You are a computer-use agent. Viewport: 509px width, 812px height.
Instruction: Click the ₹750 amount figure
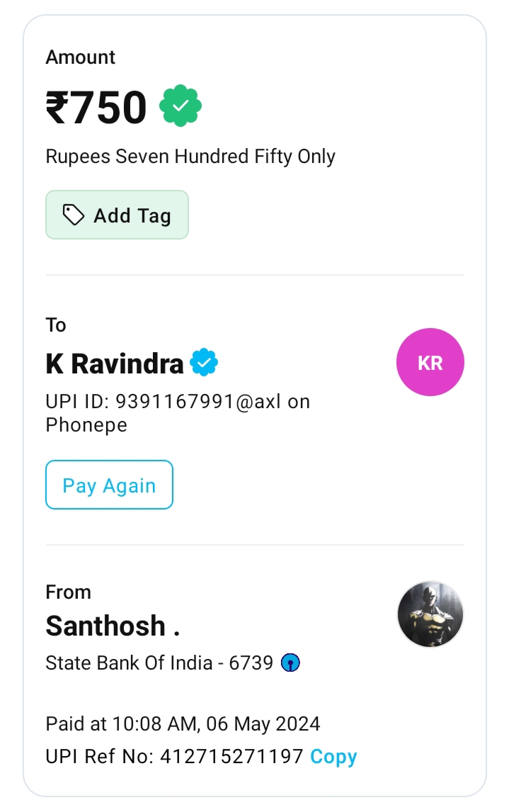coord(96,108)
